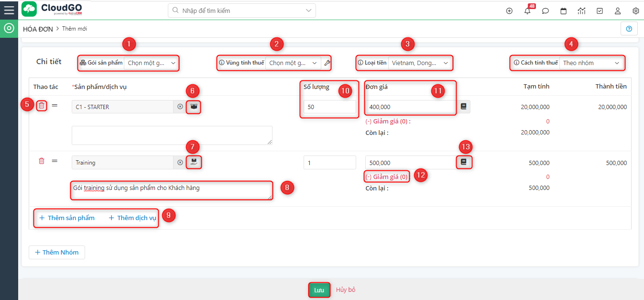Image resolution: width=644 pixels, height=300 pixels.
Task: Open the Cách tính thuế dropdown
Action: point(591,63)
